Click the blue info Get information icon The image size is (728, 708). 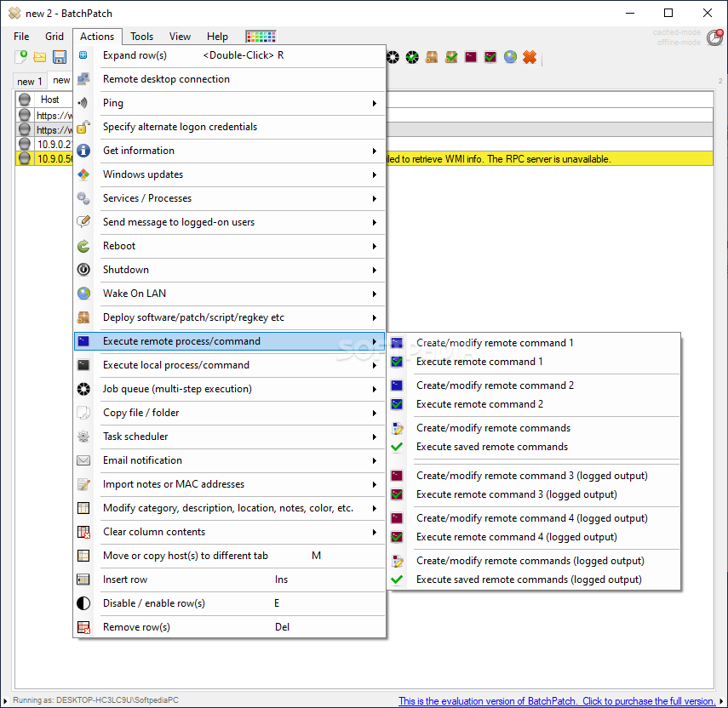pos(83,151)
